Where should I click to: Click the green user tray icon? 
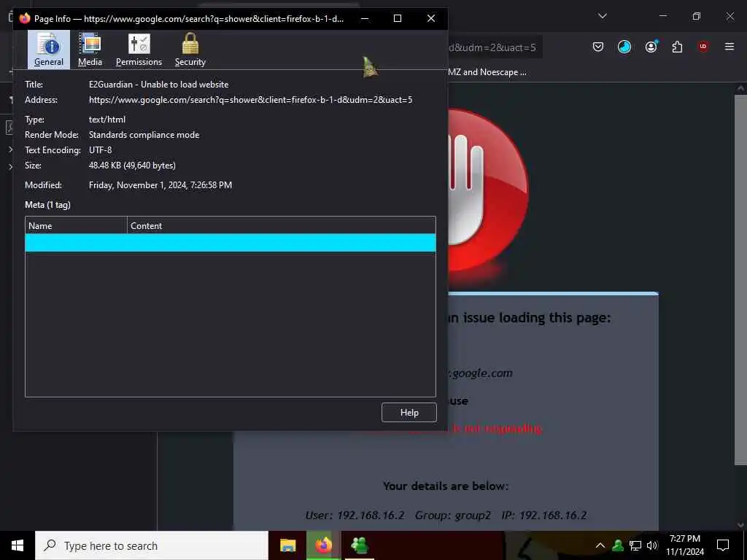[618, 545]
